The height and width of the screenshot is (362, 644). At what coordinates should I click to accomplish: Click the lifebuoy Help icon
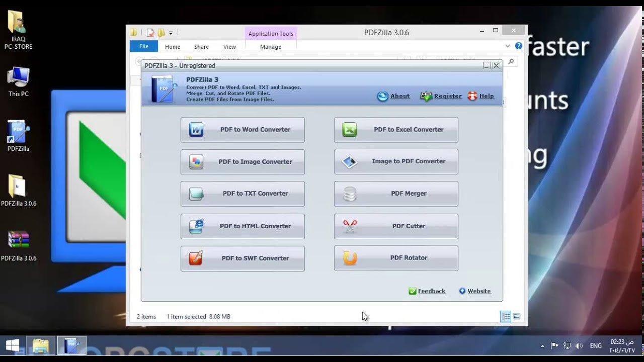[x=472, y=96]
